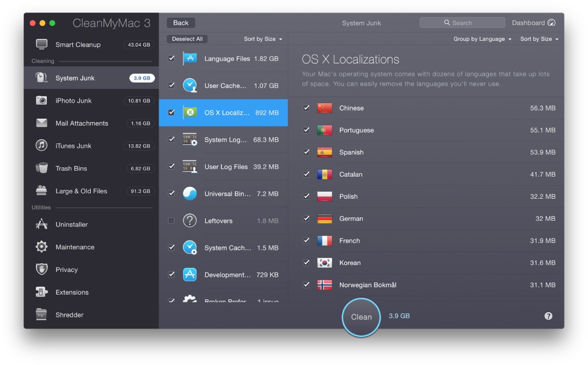Image resolution: width=588 pixels, height=365 pixels.
Task: Click the Extensions icon
Action: [41, 292]
